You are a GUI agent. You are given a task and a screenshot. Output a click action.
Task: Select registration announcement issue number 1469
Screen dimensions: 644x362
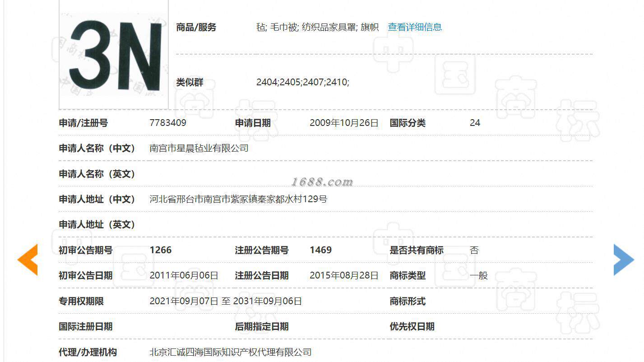321,250
